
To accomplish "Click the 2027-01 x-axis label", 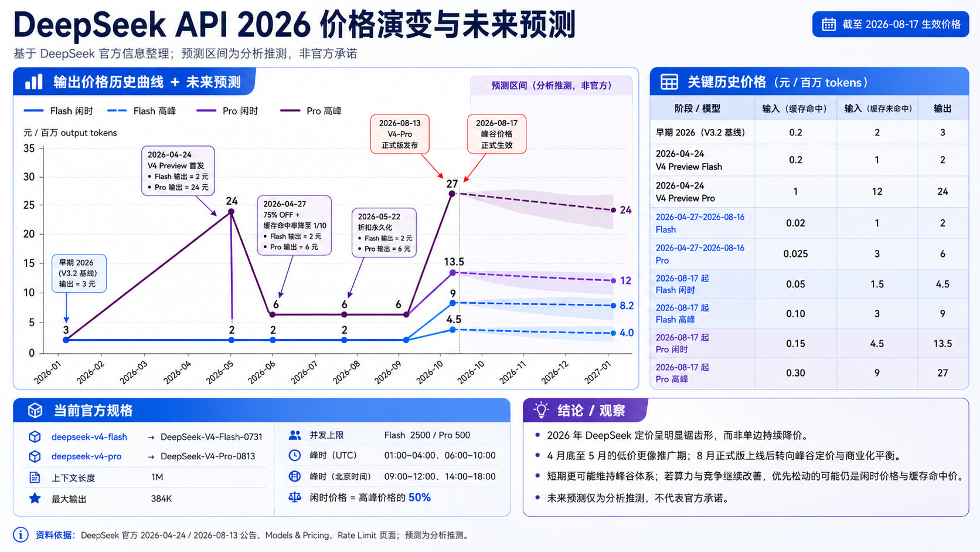I will point(598,372).
